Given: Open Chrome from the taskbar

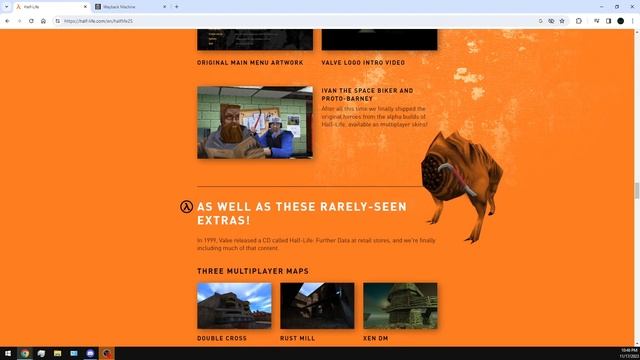Looking at the screenshot, I should tap(25, 353).
